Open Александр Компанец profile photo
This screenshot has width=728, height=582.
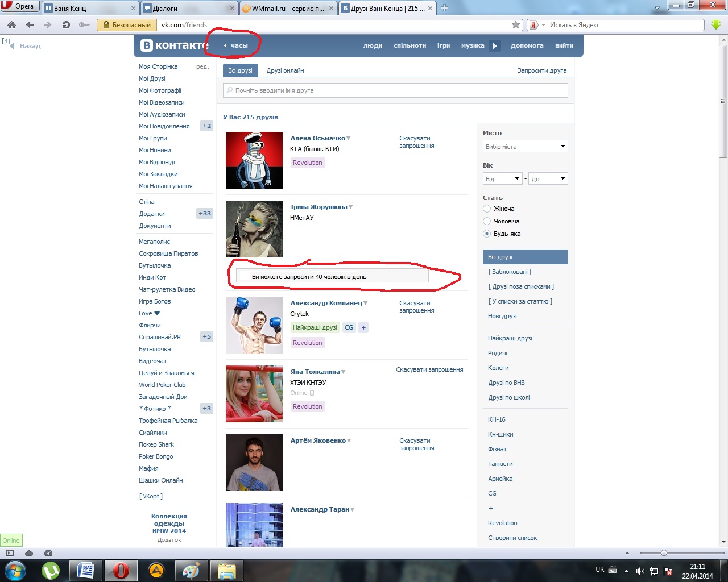(254, 325)
